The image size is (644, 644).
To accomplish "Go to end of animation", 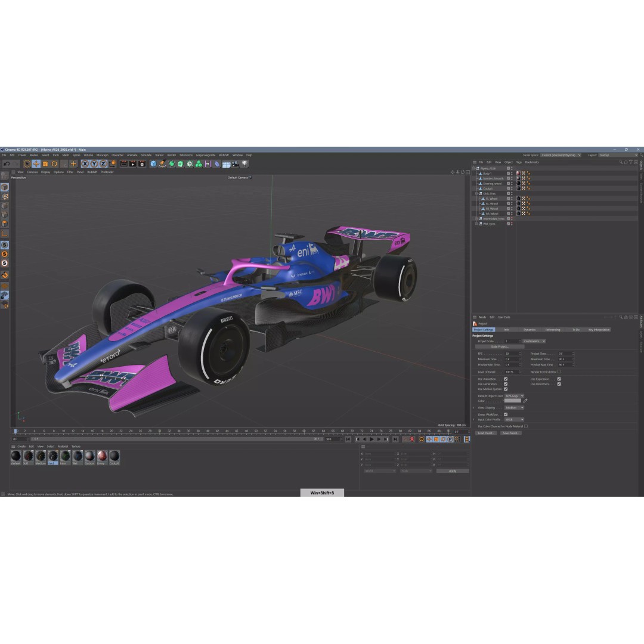I will click(x=395, y=439).
